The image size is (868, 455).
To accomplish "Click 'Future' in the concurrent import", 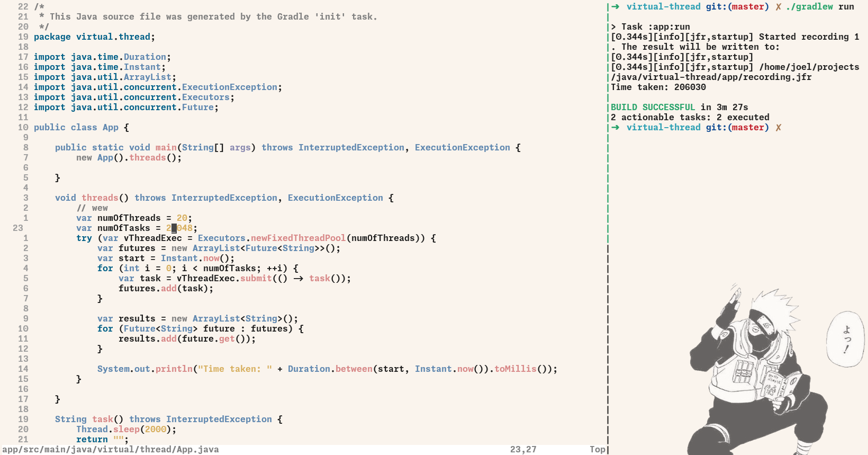I will click(198, 107).
